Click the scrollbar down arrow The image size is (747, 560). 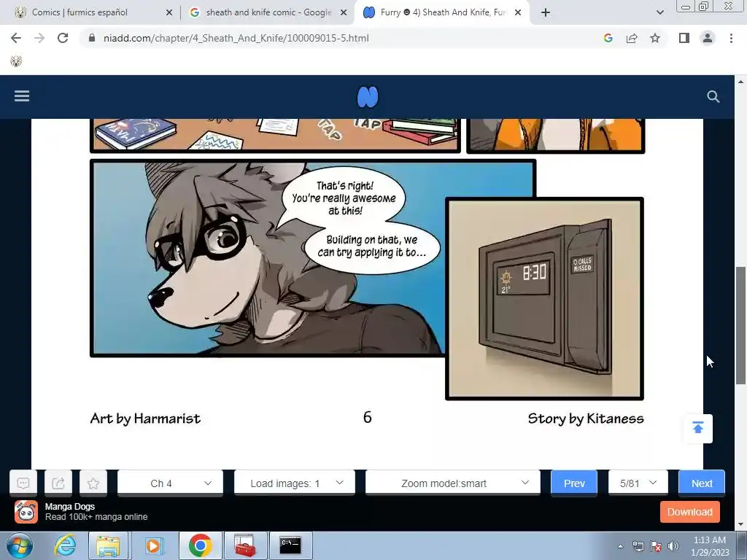(740, 524)
